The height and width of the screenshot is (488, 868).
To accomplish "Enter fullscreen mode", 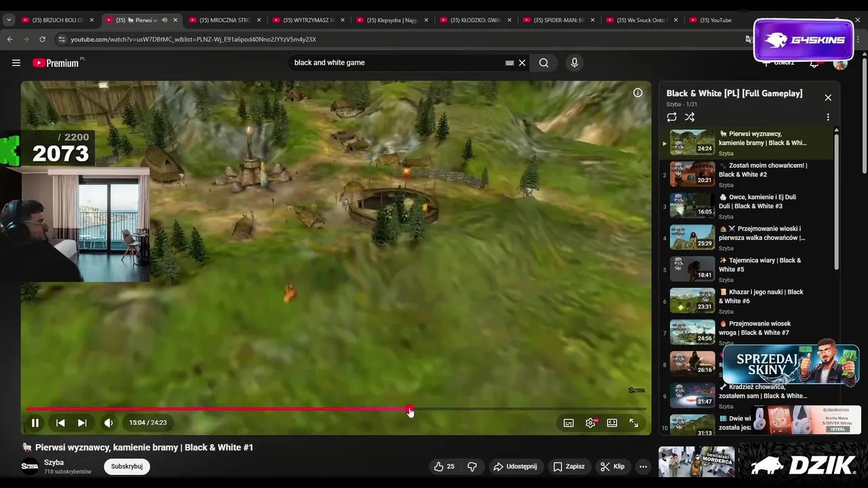I will click(634, 423).
